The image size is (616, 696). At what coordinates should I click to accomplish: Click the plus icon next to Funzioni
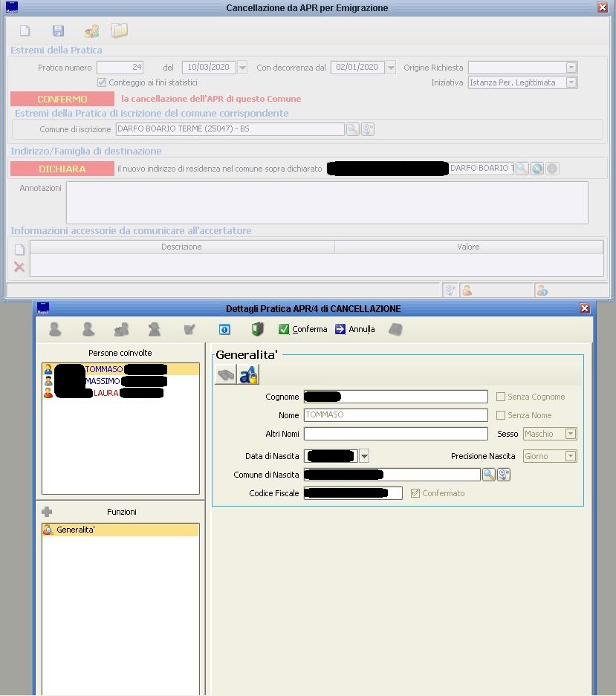coord(47,512)
